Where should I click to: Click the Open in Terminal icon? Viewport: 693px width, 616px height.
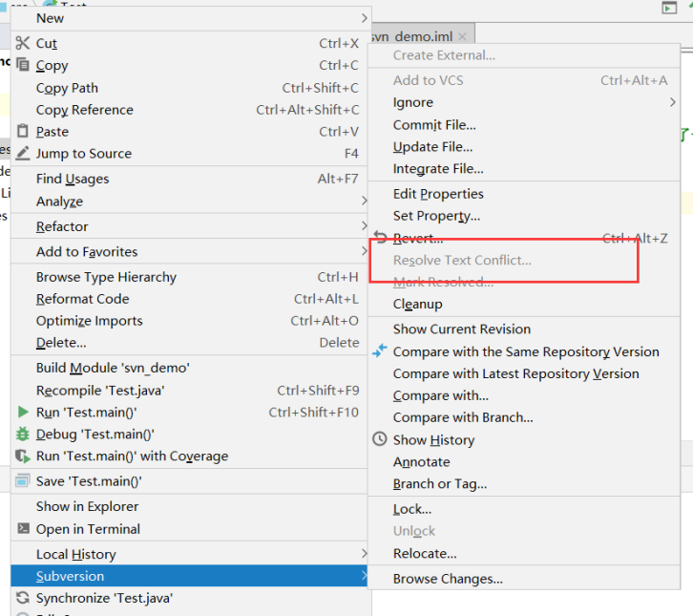[23, 528]
